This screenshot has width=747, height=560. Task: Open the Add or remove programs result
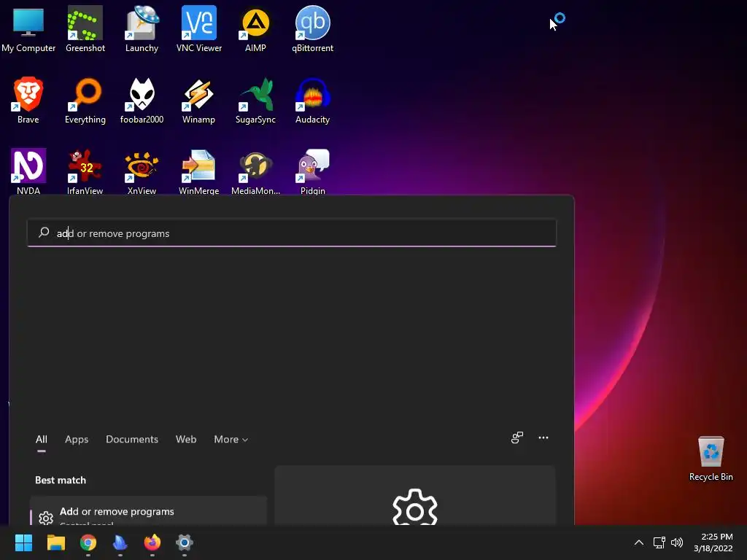(x=148, y=512)
